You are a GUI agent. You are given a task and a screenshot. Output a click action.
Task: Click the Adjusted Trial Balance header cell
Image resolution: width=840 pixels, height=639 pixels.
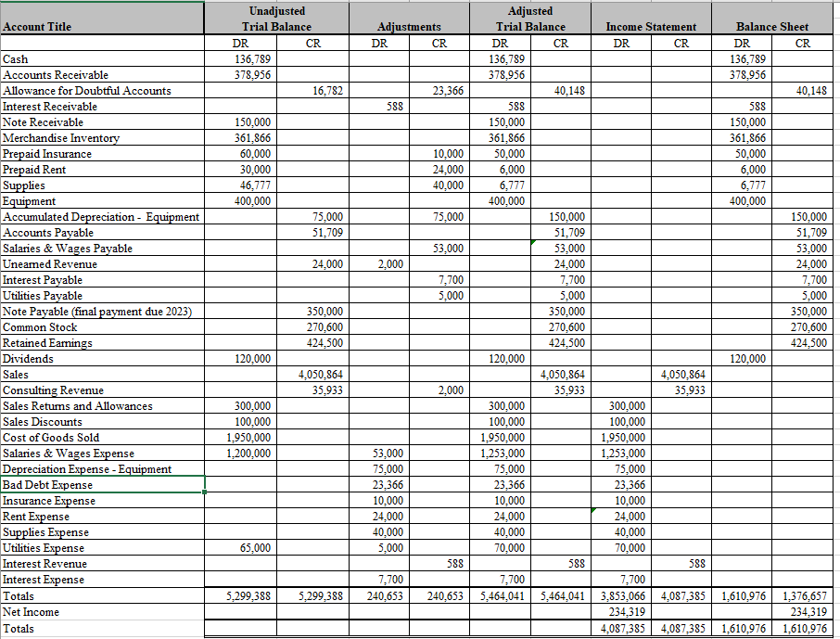point(528,17)
